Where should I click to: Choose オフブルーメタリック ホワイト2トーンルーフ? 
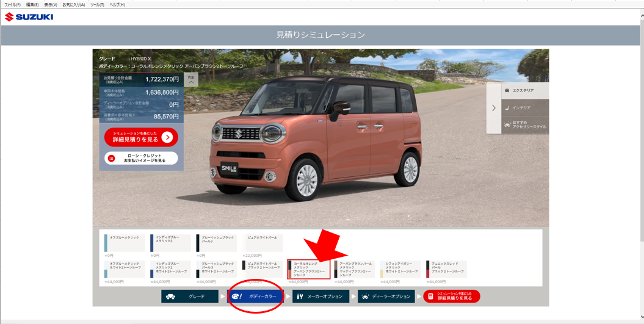[x=125, y=269]
